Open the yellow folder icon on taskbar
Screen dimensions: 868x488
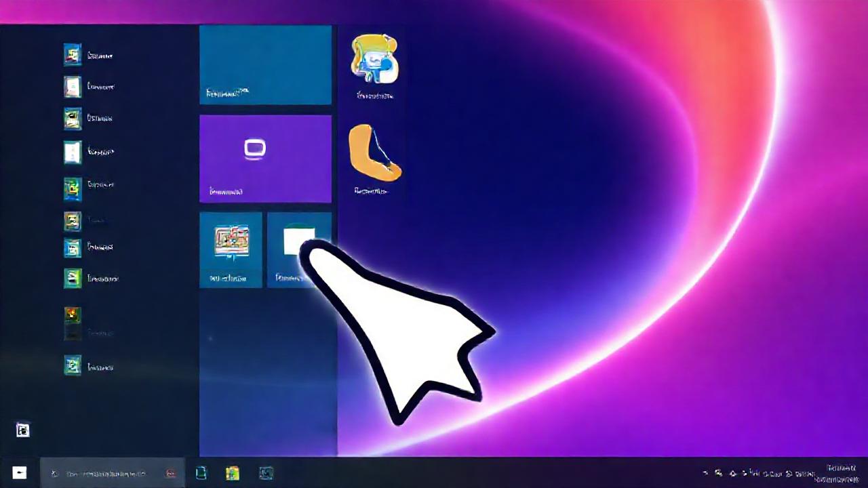pyautogui.click(x=233, y=473)
